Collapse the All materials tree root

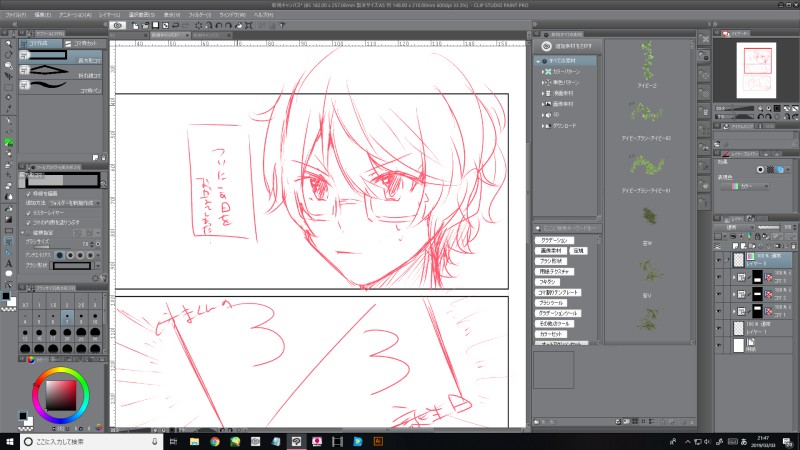[x=538, y=61]
